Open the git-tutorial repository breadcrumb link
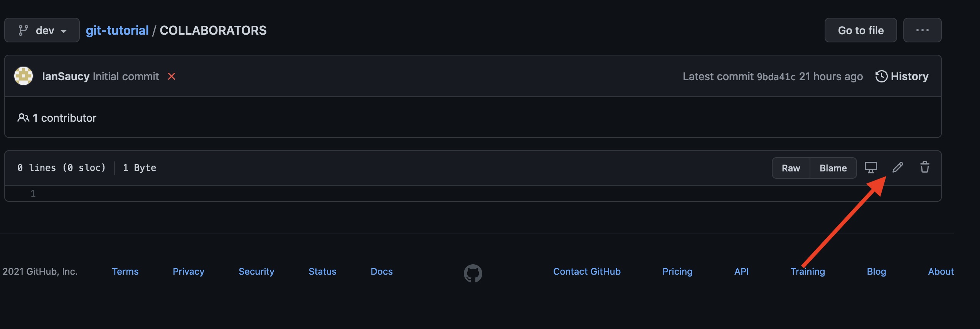The height and width of the screenshot is (329, 980). click(117, 30)
